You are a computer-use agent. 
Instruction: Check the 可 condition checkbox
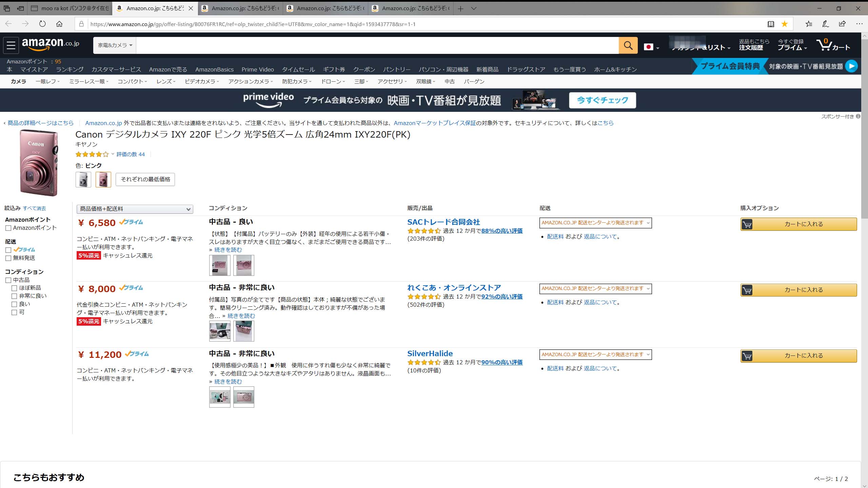click(14, 312)
